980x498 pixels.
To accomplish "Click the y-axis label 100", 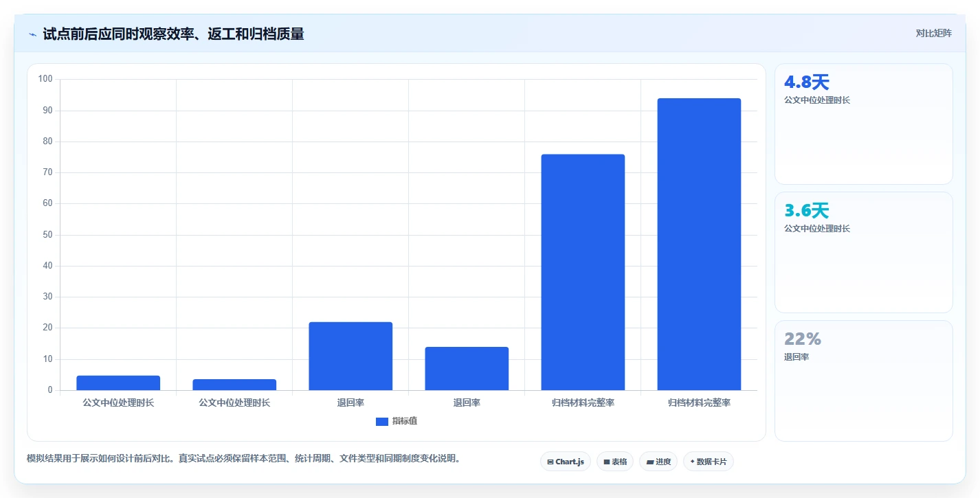I will coord(45,79).
